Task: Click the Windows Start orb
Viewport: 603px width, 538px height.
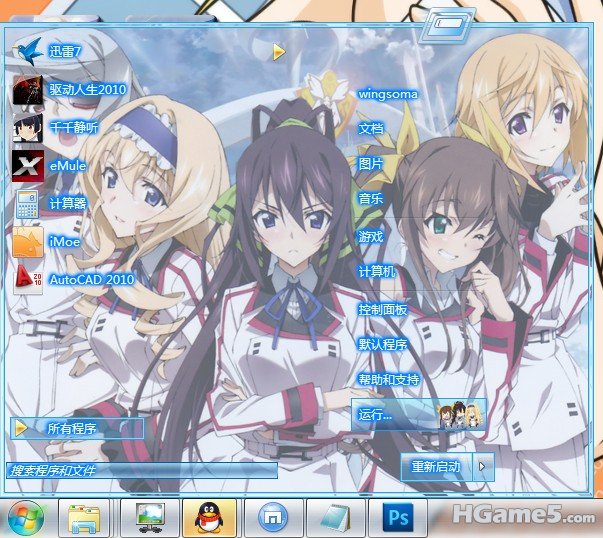Action: (26, 518)
